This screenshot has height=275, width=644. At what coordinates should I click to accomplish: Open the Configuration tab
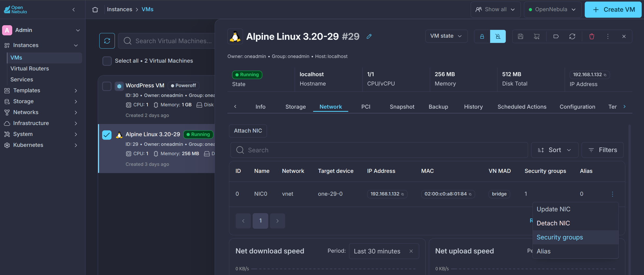coord(577,107)
